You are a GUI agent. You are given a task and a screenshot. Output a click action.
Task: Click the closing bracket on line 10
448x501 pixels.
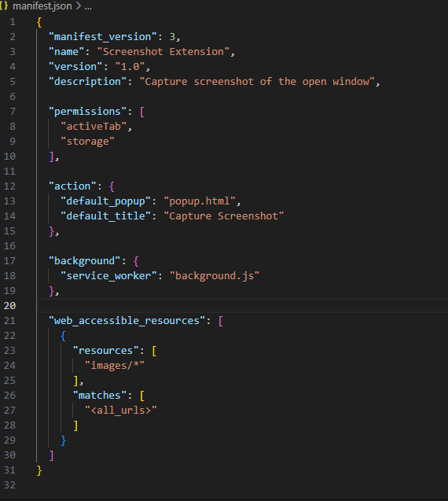pos(51,157)
